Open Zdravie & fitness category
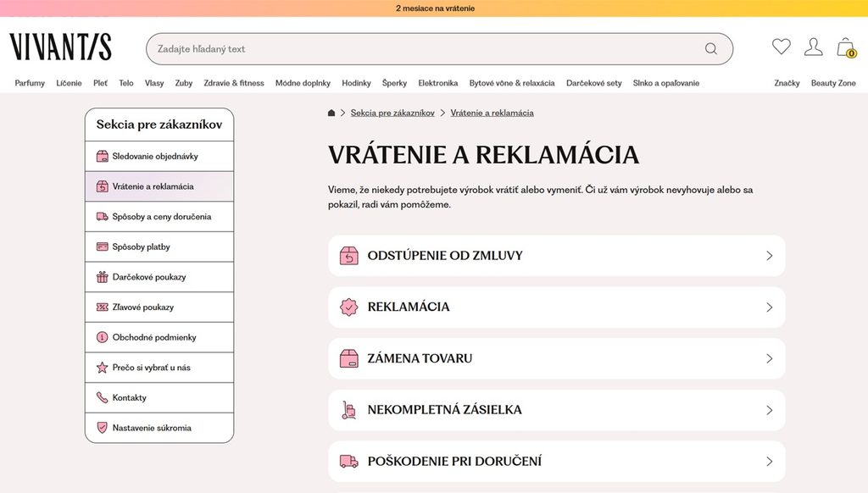868x493 pixels. [x=234, y=83]
